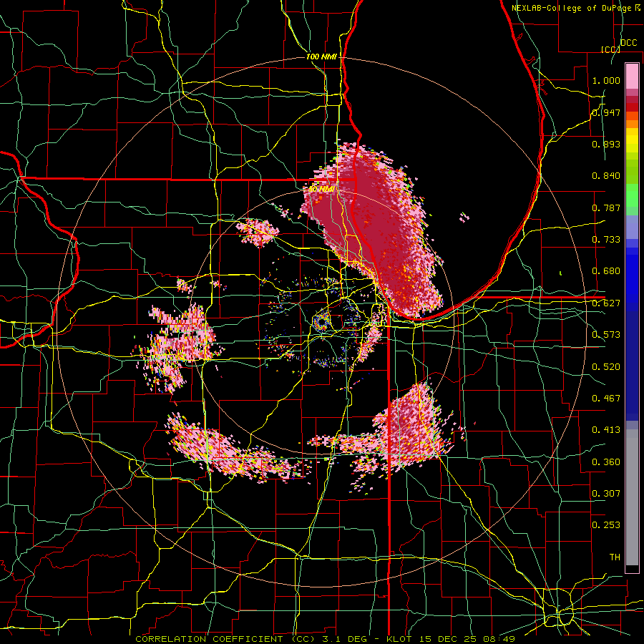This screenshot has width=644, height=644.
Task: Click the 0.627 legend value
Action: point(606,303)
